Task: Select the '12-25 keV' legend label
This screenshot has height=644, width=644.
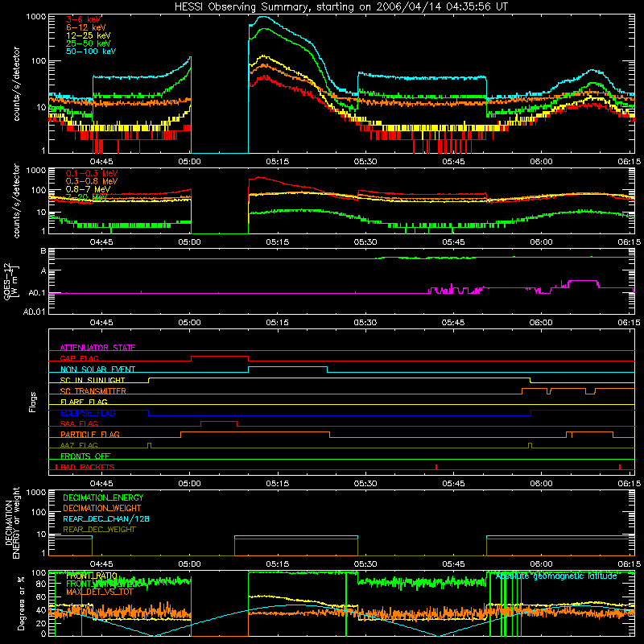Action: pos(89,35)
